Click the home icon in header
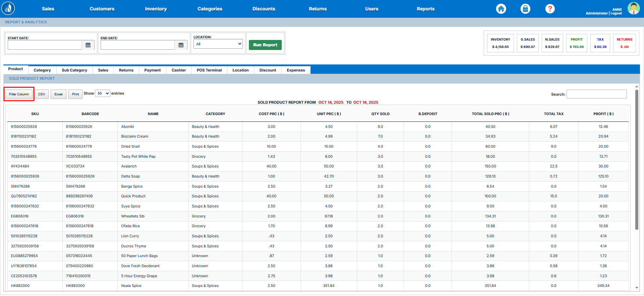 pos(501,9)
